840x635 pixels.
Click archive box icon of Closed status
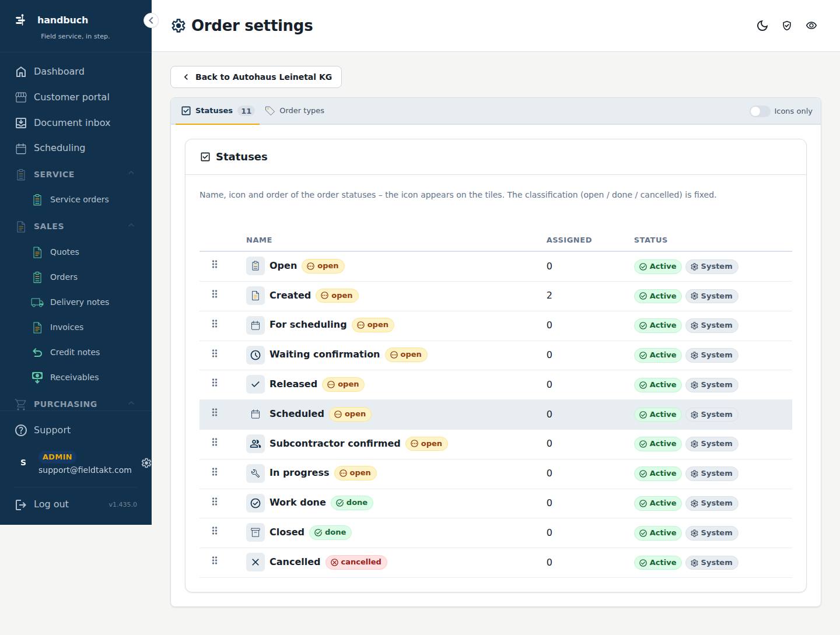(256, 533)
